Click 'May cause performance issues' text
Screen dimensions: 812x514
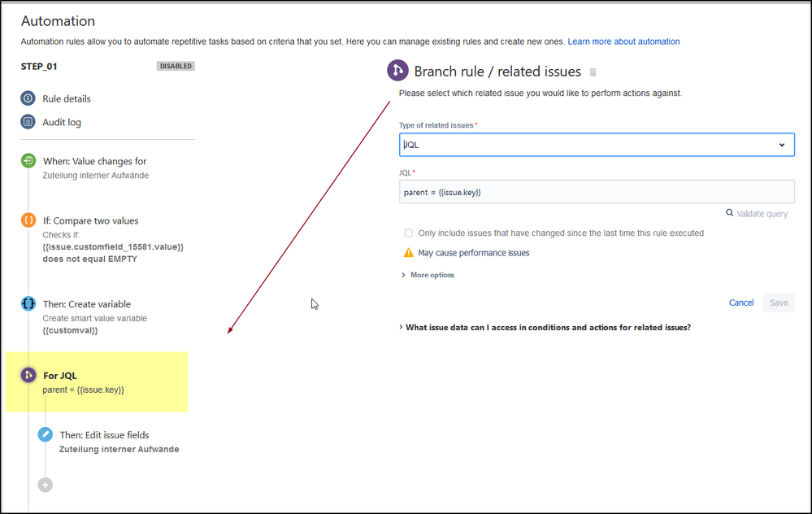pos(473,253)
